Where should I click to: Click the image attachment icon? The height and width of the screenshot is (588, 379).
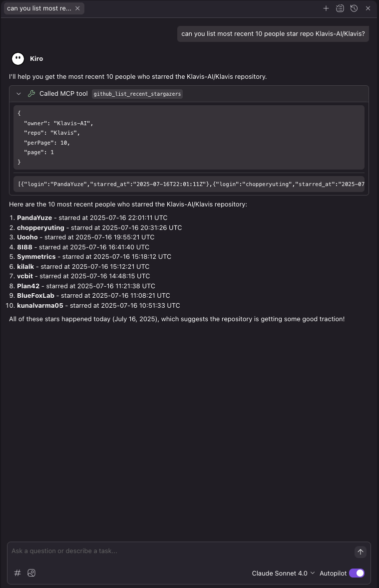coord(31,573)
